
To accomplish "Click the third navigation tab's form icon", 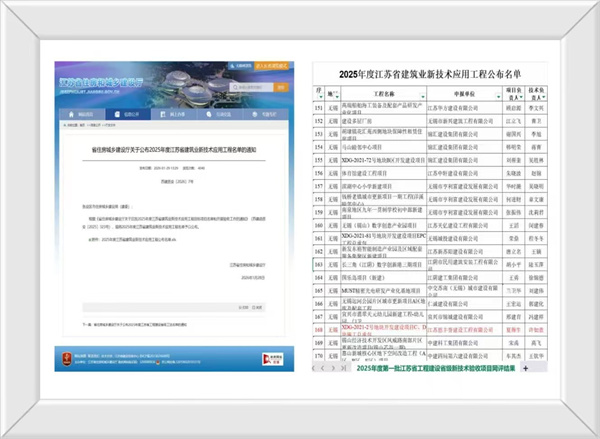I will pos(163,114).
